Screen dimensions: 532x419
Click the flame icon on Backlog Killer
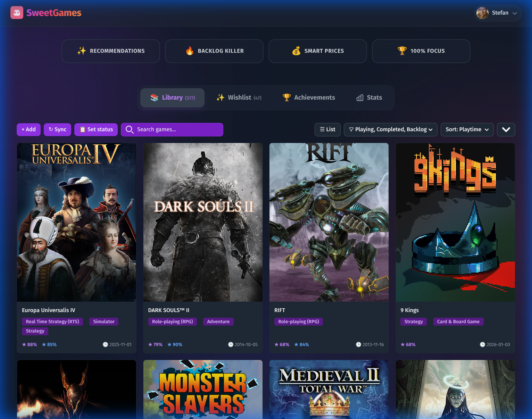190,51
